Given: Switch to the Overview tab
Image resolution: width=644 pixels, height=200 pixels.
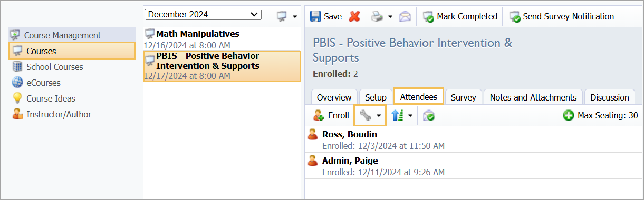Looking at the screenshot, I should (x=334, y=97).
